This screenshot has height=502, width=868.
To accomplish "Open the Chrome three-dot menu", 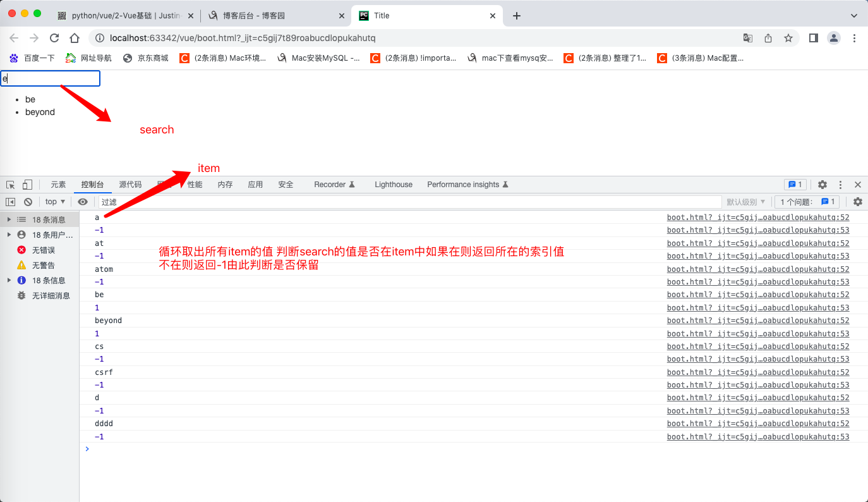I will point(854,38).
